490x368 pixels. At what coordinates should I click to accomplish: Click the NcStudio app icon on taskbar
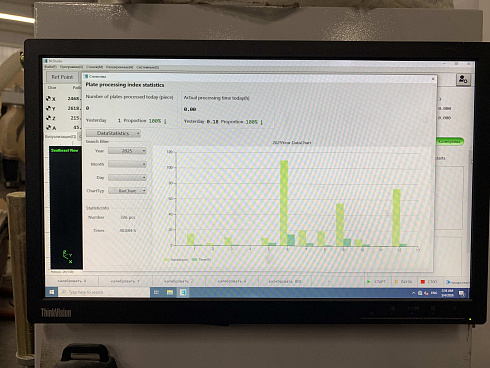tap(183, 292)
